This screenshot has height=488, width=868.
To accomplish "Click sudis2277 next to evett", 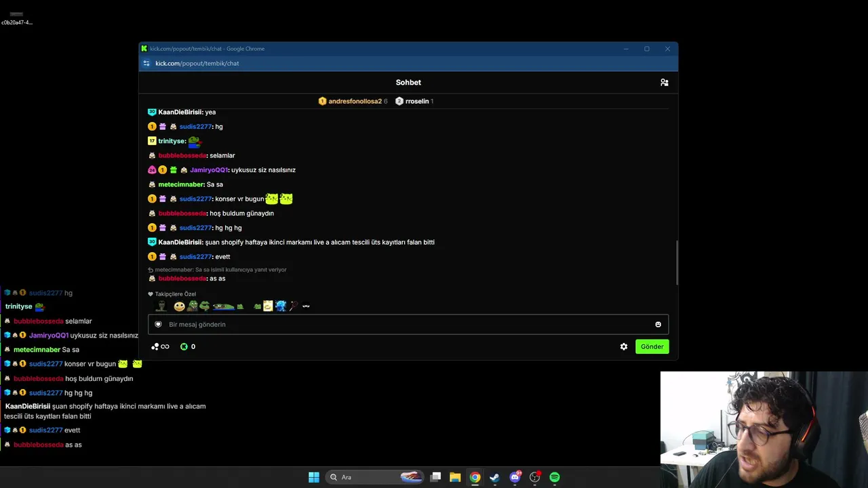I will 196,256.
